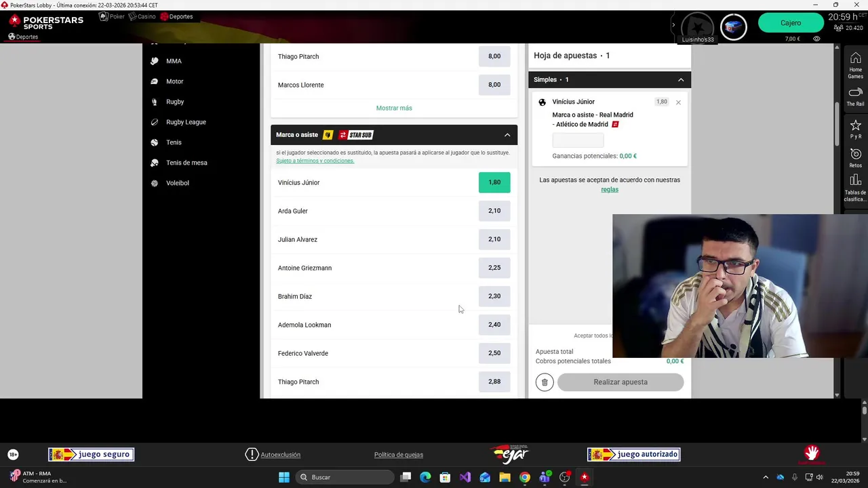
Task: Show more players with Mostrar más
Action: (394, 108)
